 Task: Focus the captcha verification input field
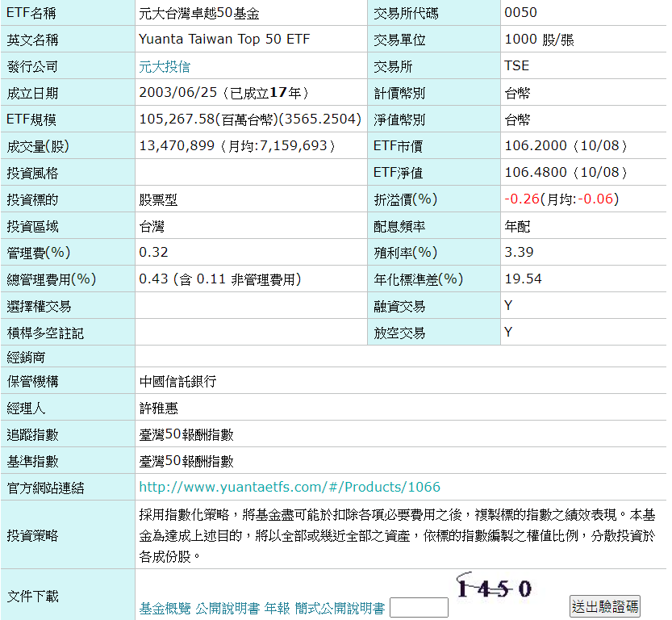pos(419,608)
